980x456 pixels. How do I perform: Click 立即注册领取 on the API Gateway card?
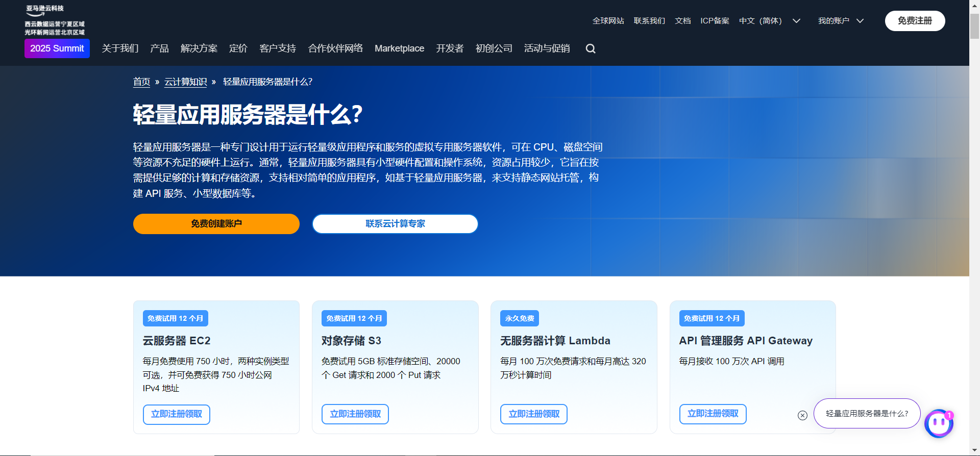coord(713,414)
